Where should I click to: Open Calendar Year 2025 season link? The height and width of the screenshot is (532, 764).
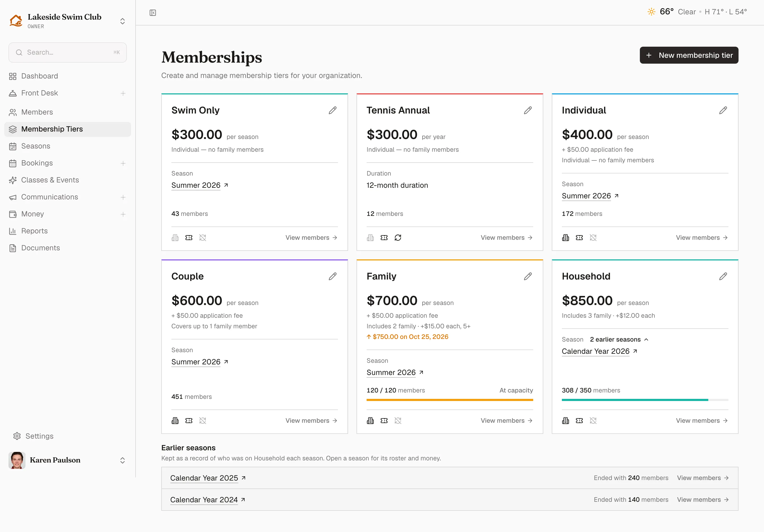(x=208, y=478)
